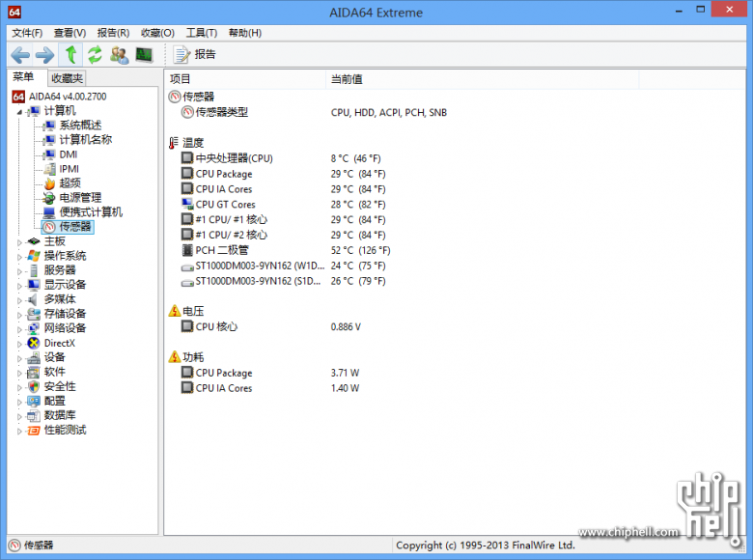Screen dimensions: 753x560
Task: Open 超频 with the flame icon
Action: point(50,183)
